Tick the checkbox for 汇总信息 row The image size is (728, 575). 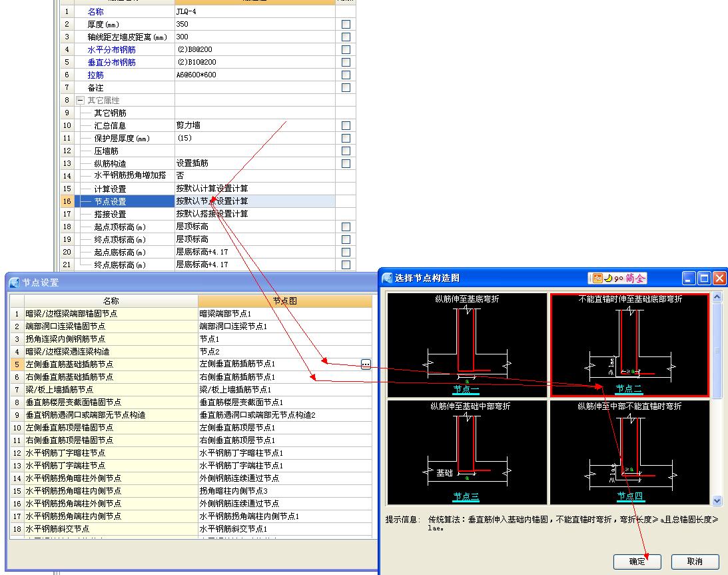pyautogui.click(x=346, y=125)
